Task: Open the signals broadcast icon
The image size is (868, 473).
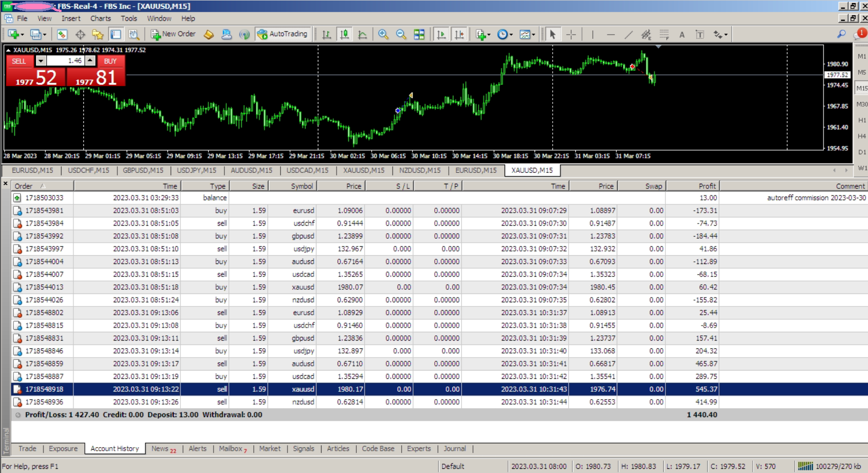Action: pyautogui.click(x=245, y=34)
